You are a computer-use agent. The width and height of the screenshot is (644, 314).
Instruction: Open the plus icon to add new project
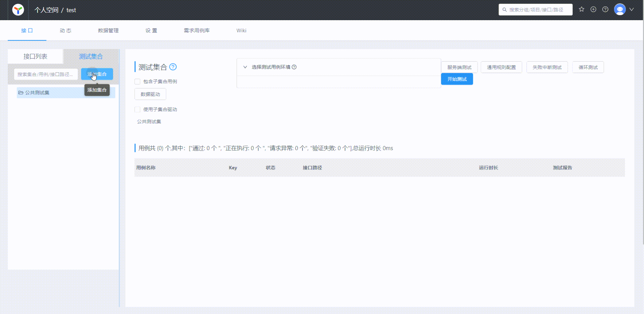pos(593,9)
